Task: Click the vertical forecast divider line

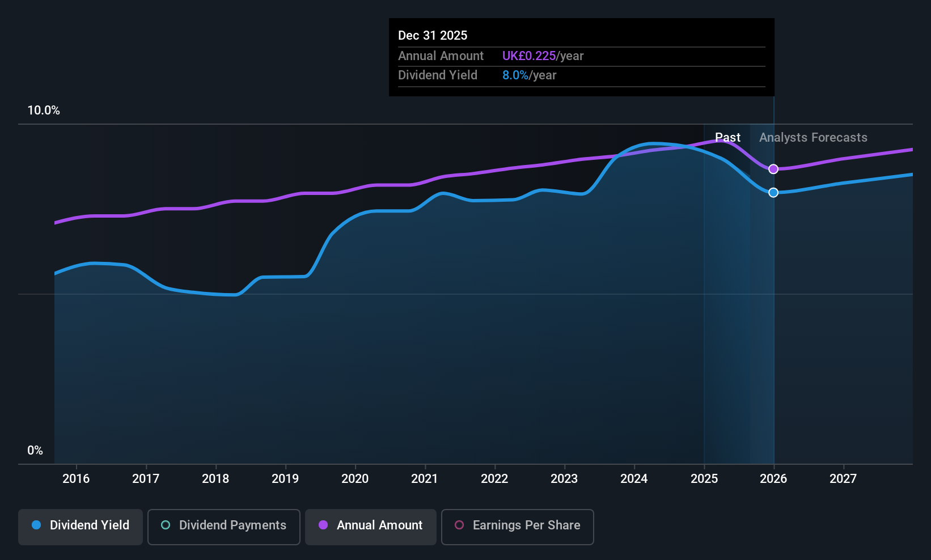Action: (x=773, y=283)
